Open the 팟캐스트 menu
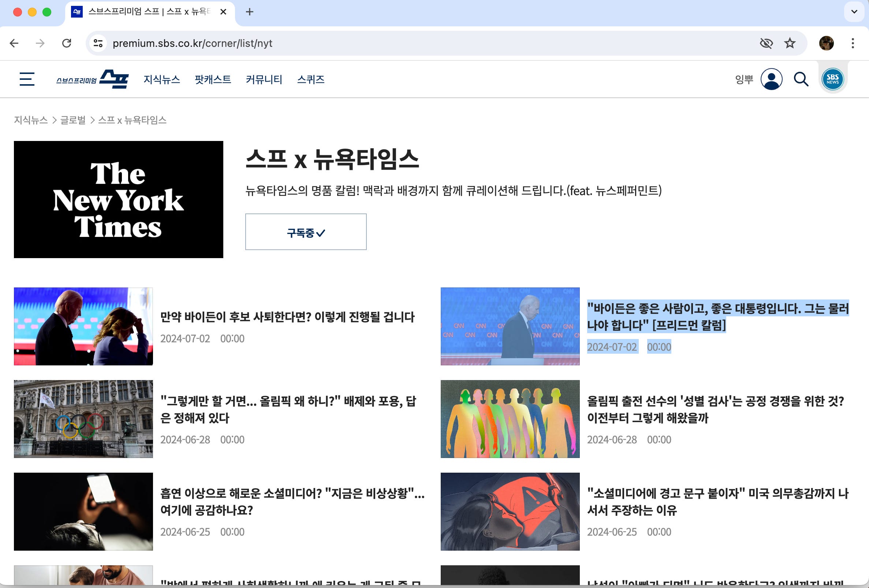Viewport: 869px width, 588px height. tap(213, 79)
